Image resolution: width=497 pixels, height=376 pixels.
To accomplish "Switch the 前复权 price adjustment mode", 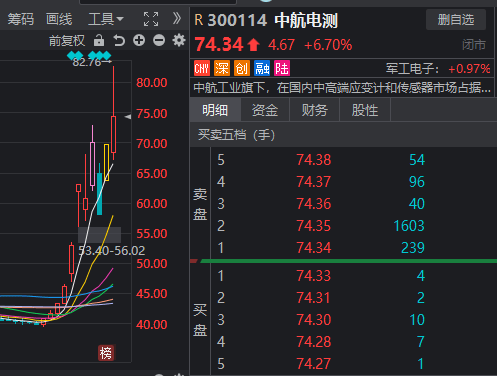I will click(67, 41).
